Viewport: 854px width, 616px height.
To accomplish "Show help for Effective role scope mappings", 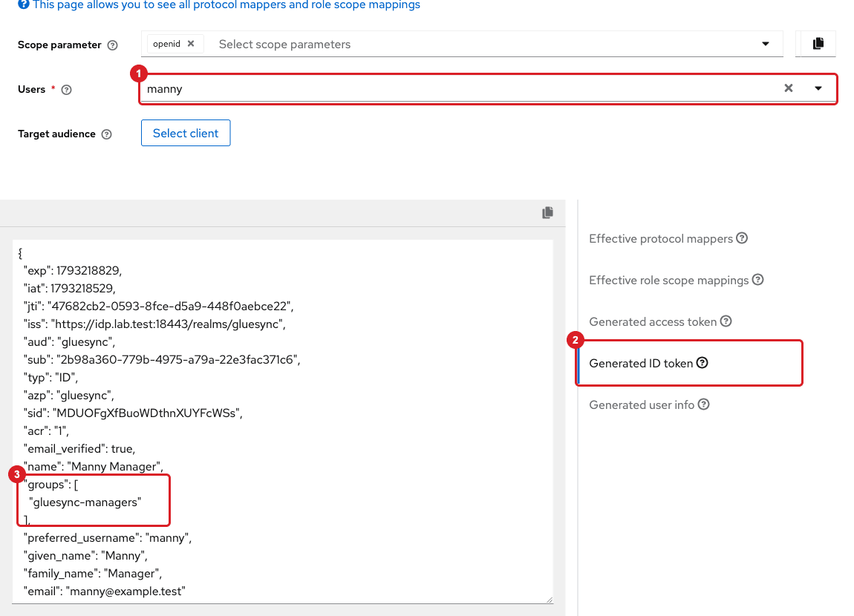I will point(757,280).
